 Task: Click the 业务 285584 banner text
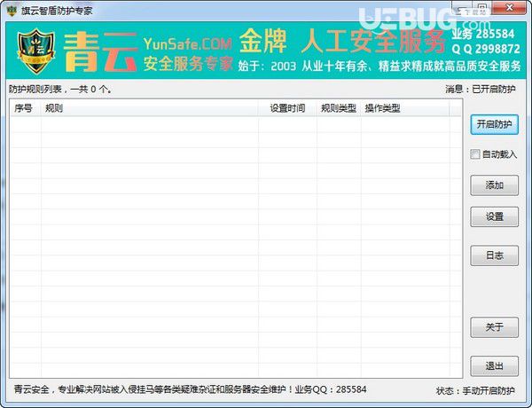coord(483,34)
